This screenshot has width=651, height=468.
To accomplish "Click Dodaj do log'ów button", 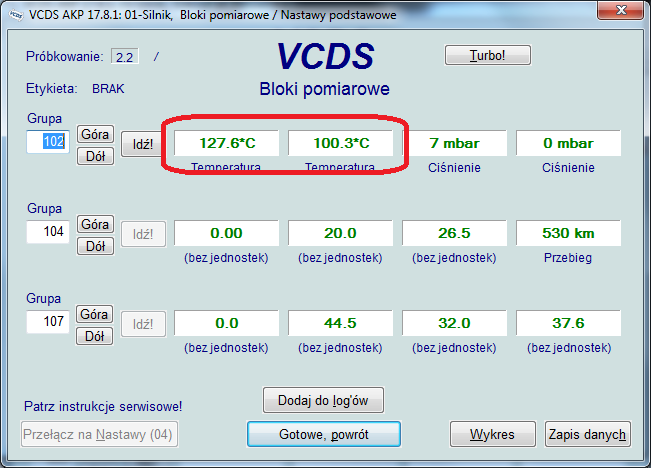I will point(323,400).
